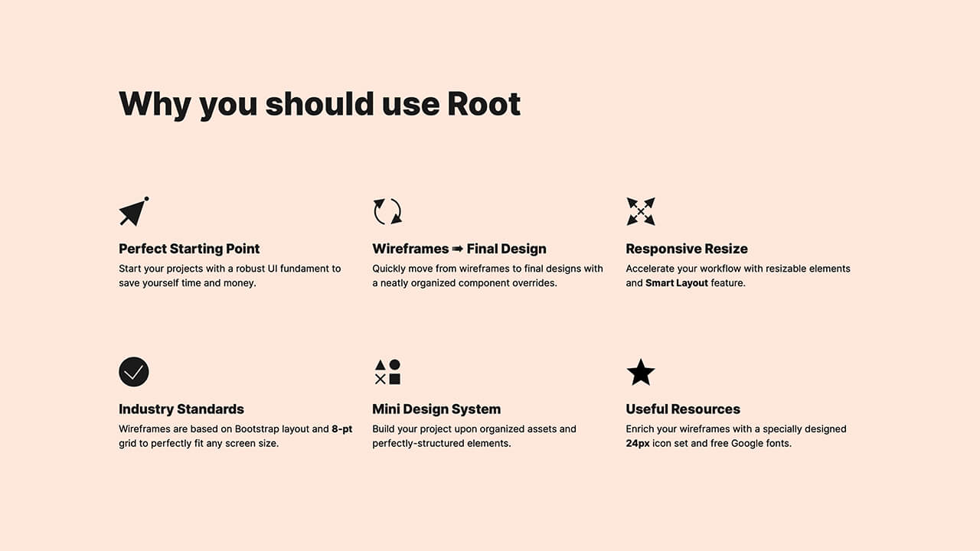Select the "Responsive Resize" heading
This screenshot has height=551, width=980.
(687, 249)
